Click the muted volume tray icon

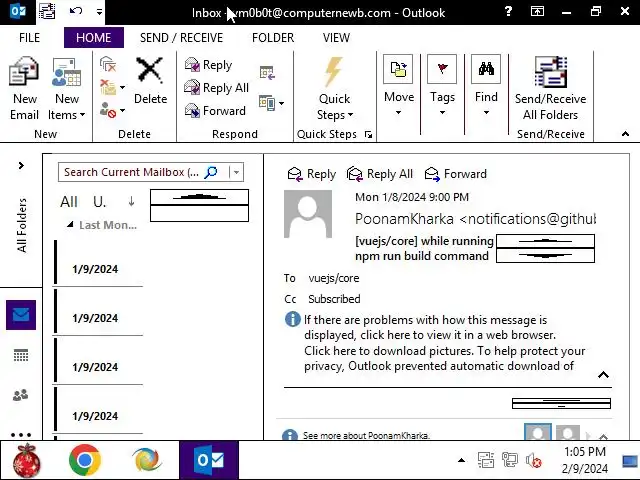pos(533,461)
